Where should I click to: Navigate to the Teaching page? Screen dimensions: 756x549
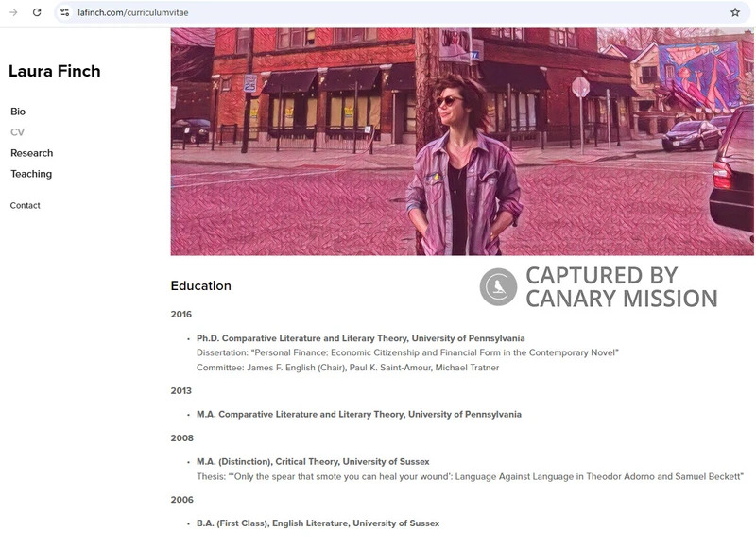(x=31, y=174)
